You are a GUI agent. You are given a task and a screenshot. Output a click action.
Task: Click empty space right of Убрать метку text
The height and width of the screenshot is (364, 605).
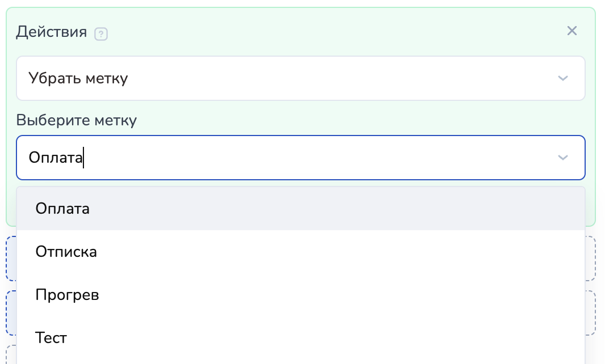(341, 78)
